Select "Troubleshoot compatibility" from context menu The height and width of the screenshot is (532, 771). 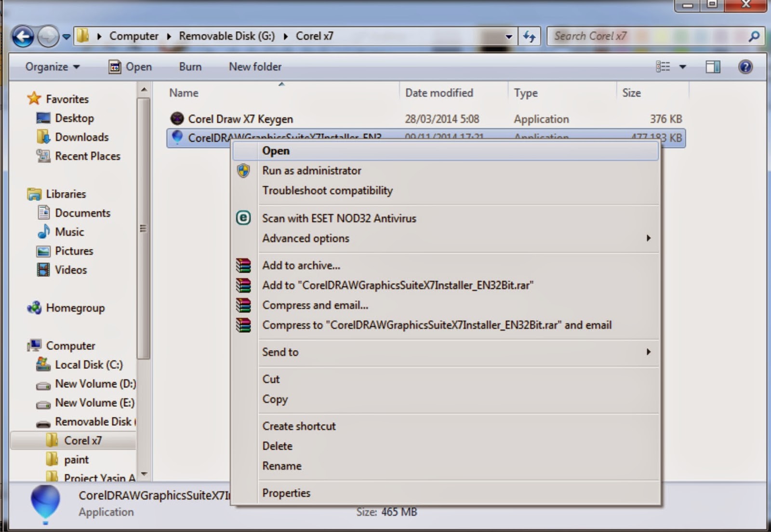327,191
